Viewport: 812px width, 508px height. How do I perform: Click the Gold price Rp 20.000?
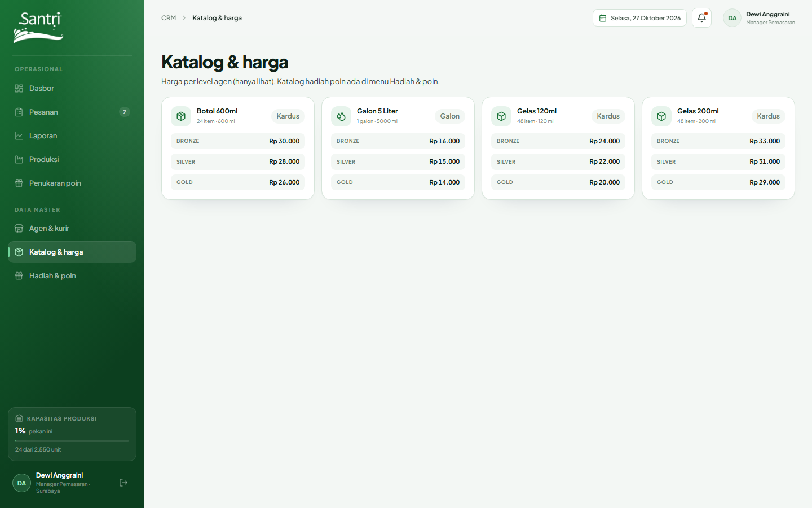point(604,182)
